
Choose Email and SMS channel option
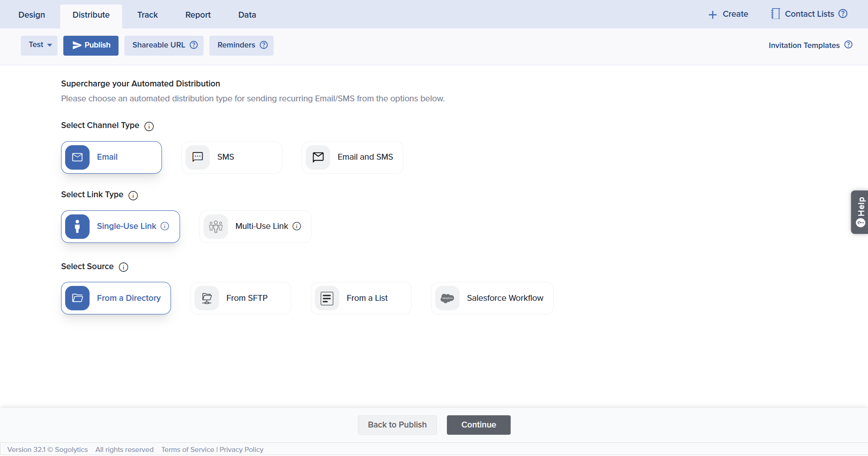click(352, 157)
